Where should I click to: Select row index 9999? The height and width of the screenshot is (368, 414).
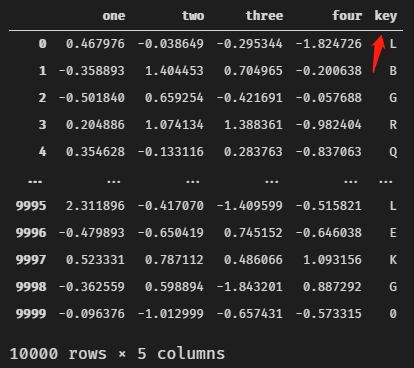[x=31, y=314]
